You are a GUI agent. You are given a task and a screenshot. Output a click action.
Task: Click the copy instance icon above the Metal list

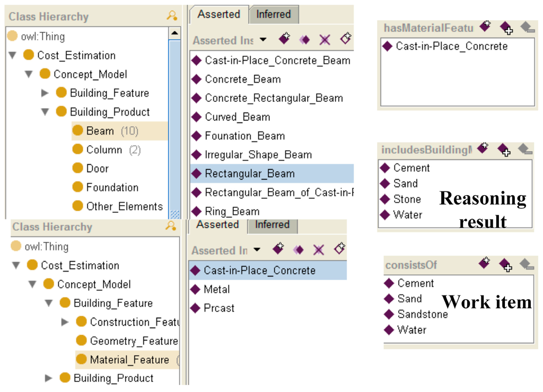[299, 250]
